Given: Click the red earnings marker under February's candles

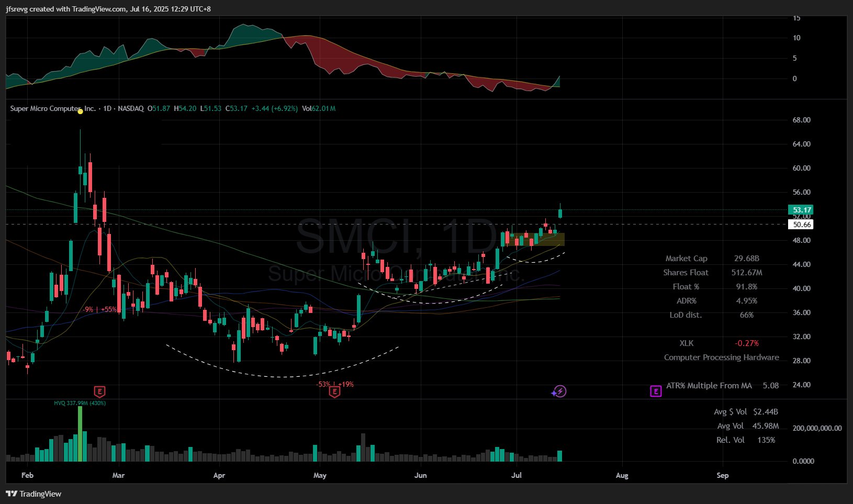Looking at the screenshot, I should [99, 391].
